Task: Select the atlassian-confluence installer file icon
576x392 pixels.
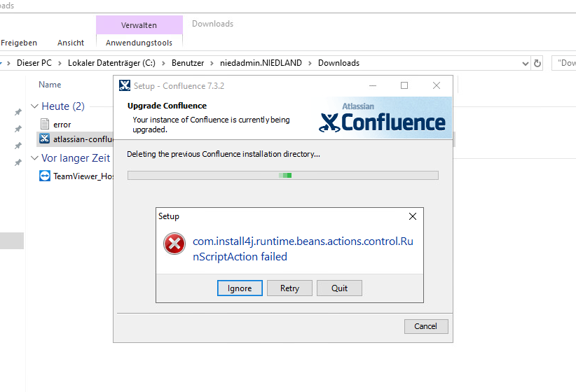Action: coord(44,139)
